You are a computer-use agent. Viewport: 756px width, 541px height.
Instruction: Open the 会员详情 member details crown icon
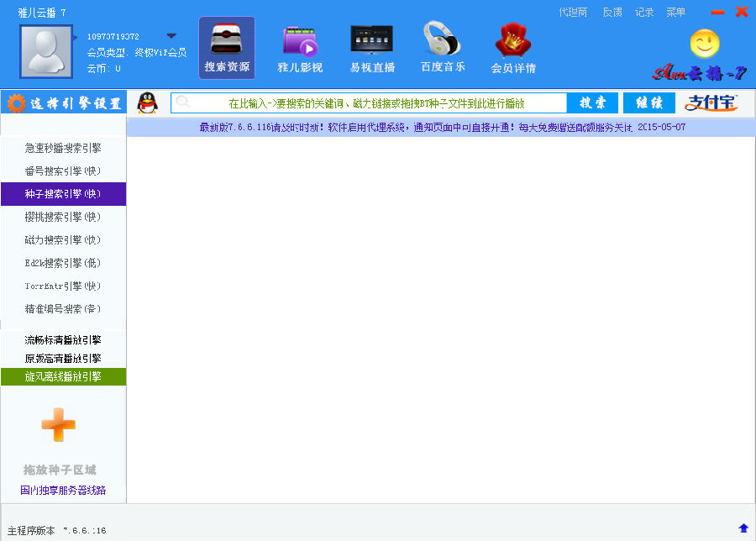(513, 48)
